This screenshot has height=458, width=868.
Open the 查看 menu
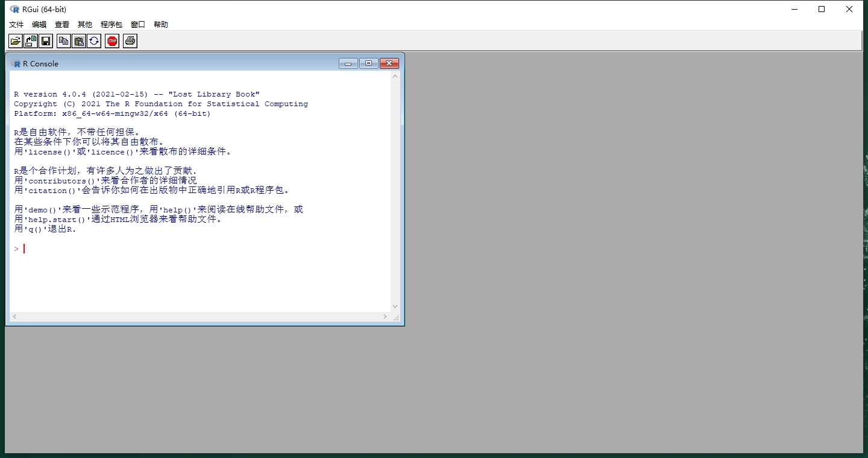point(61,24)
